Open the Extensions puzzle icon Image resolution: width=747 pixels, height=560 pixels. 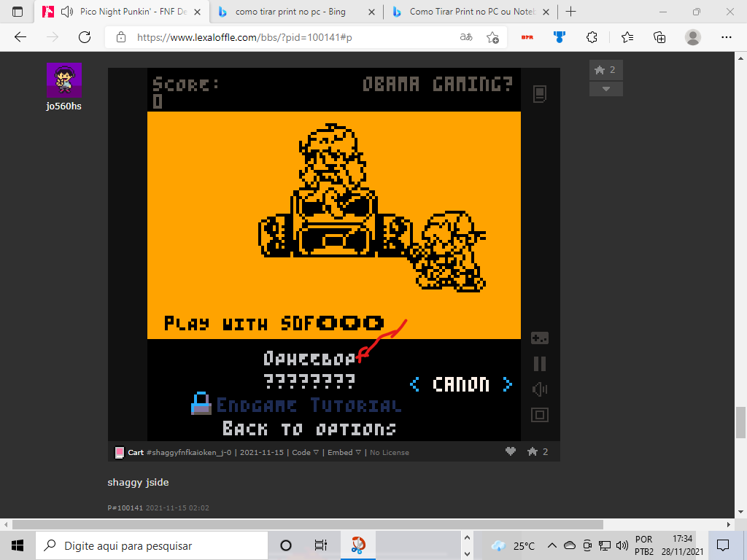tap(592, 37)
